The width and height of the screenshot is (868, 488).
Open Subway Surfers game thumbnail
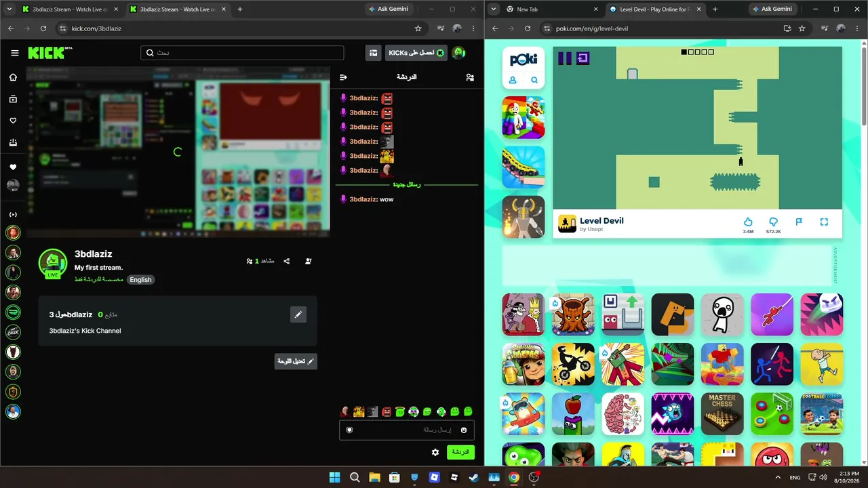(x=524, y=364)
